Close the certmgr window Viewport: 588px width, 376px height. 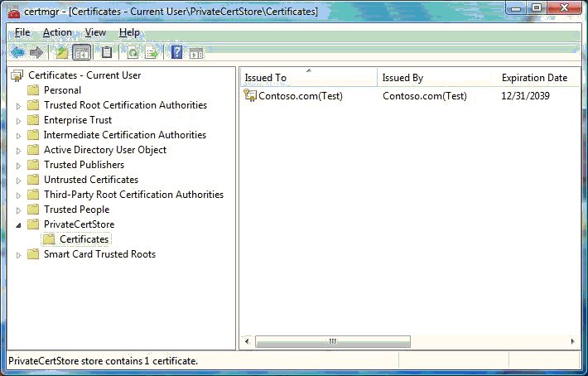click(564, 8)
